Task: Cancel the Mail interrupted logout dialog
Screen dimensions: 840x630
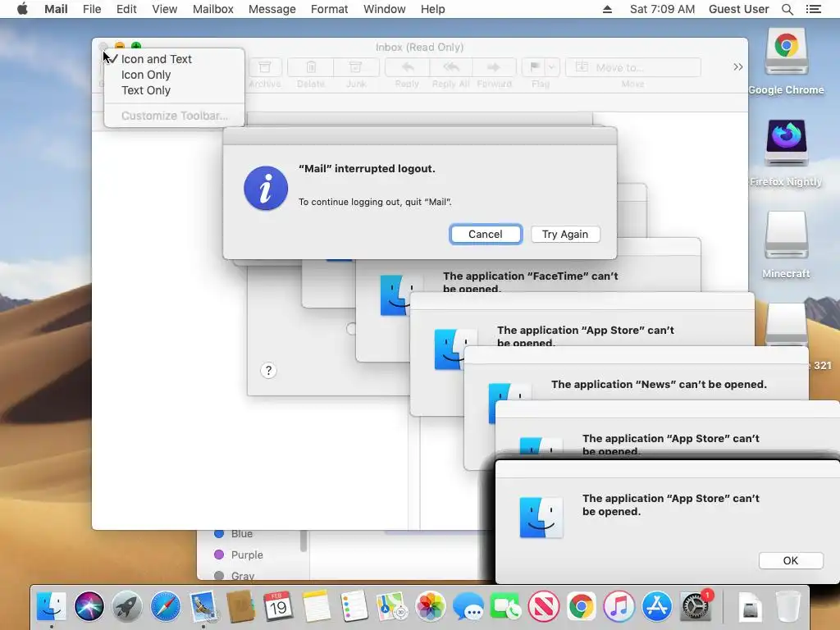Action: tap(486, 234)
